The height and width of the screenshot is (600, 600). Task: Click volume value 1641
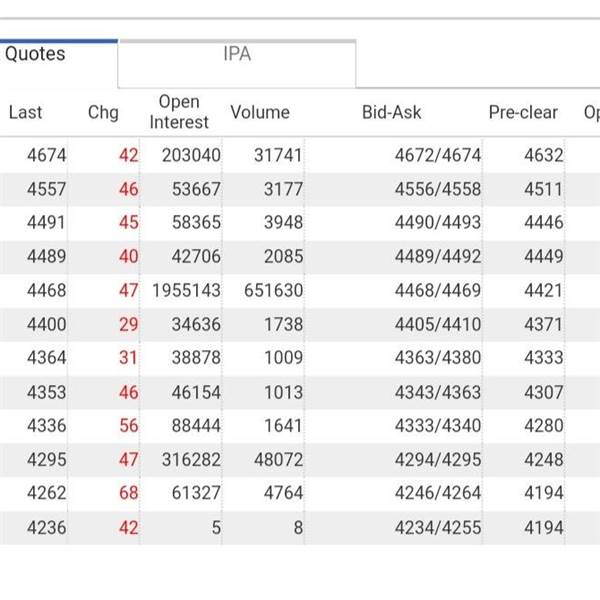[x=283, y=426]
